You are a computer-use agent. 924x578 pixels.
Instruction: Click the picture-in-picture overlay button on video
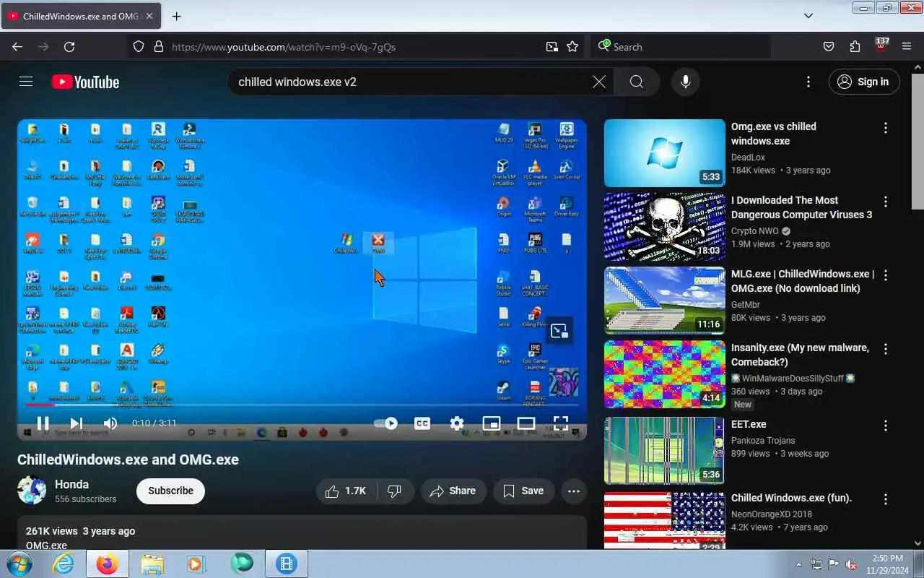[x=559, y=331]
